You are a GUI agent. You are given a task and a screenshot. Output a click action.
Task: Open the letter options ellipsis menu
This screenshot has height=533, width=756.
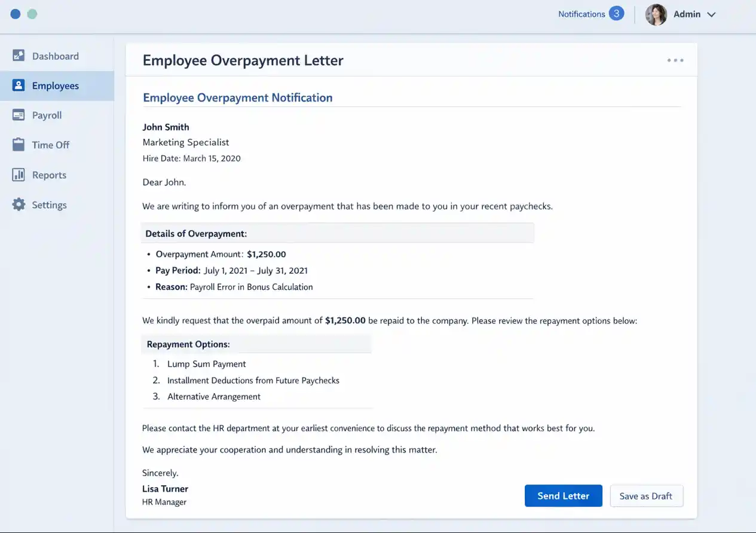(x=675, y=60)
